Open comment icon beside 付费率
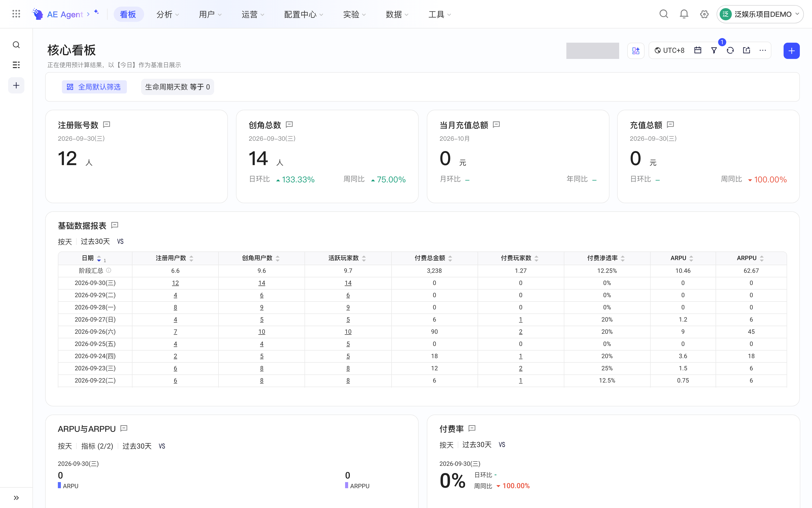This screenshot has width=812, height=508. tap(472, 428)
